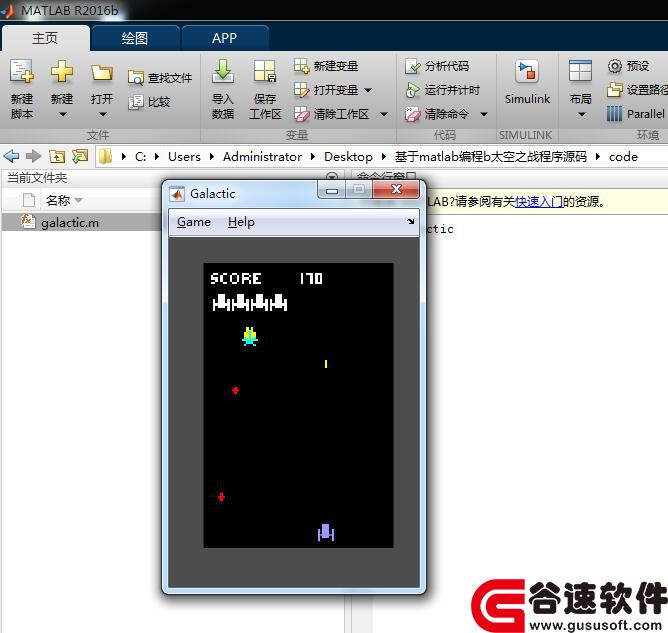The height and width of the screenshot is (633, 668).
Task: Click Desktop in the address path
Action: pyautogui.click(x=348, y=157)
